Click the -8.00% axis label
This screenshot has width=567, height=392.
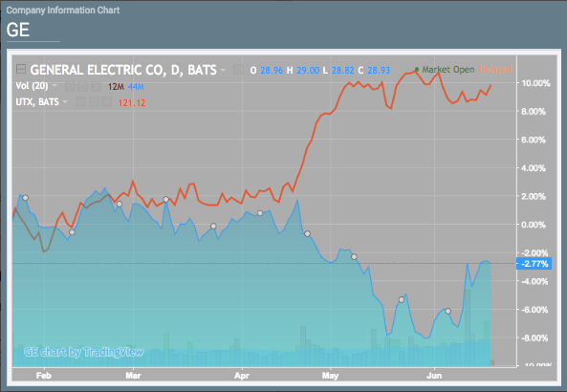pyautogui.click(x=534, y=338)
